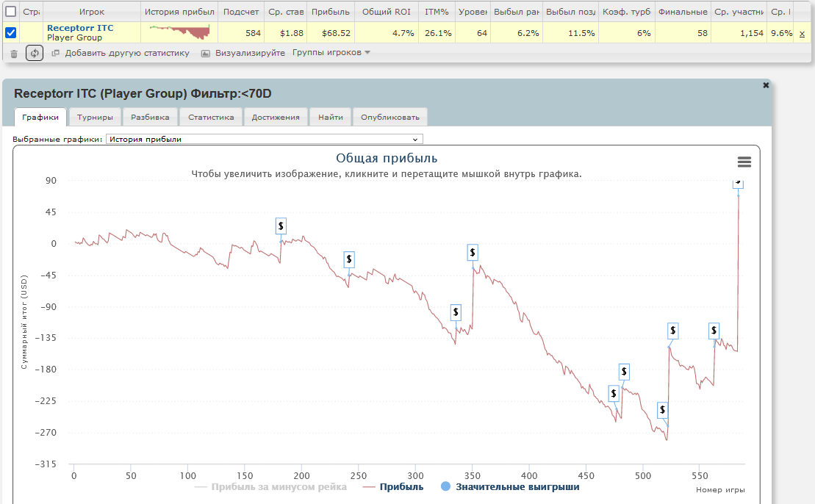The height and width of the screenshot is (504, 815).
Task: Click the $ marker near game 525
Action: tap(672, 331)
